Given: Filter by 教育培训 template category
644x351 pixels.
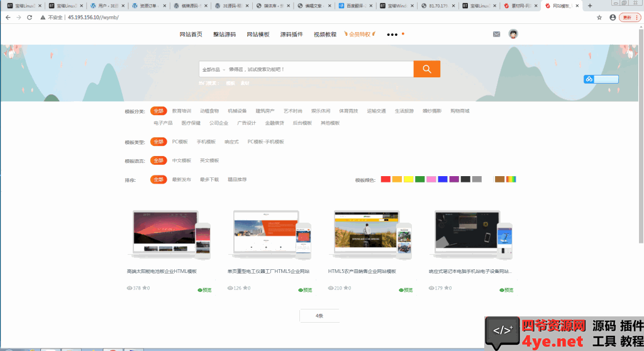Looking at the screenshot, I should [x=181, y=111].
